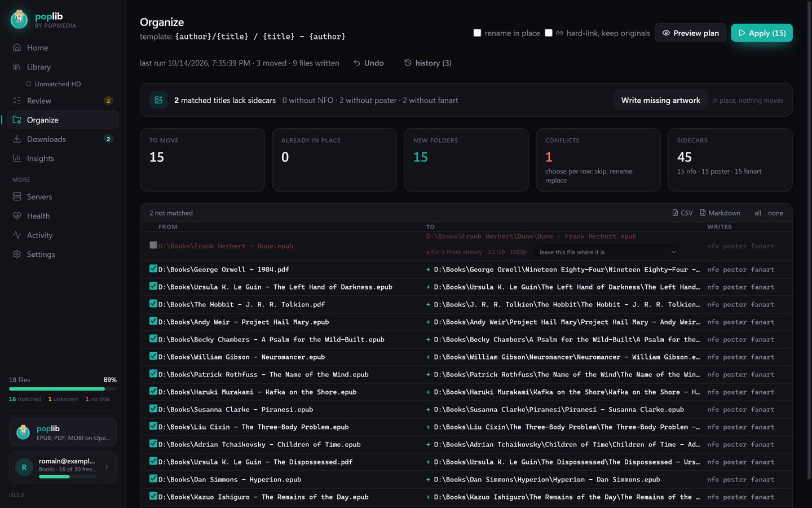Uncheck the George Orwell - 1984.pdf row

coord(153,269)
